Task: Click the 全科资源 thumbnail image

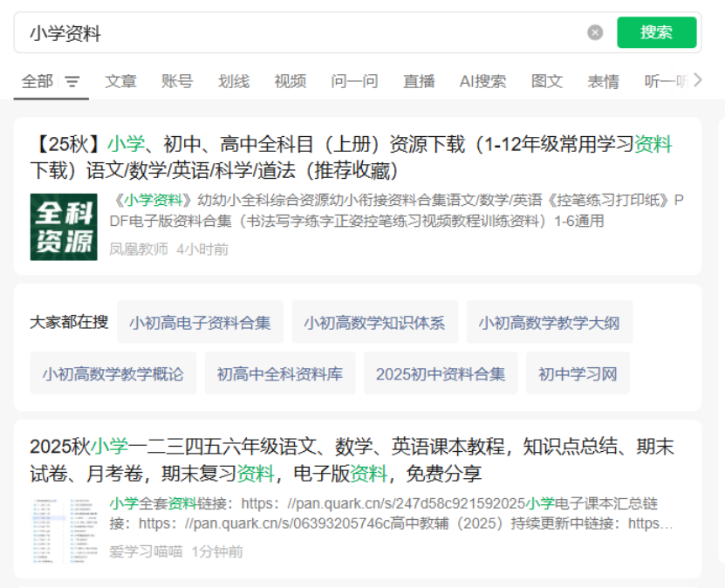Action: coord(64,227)
